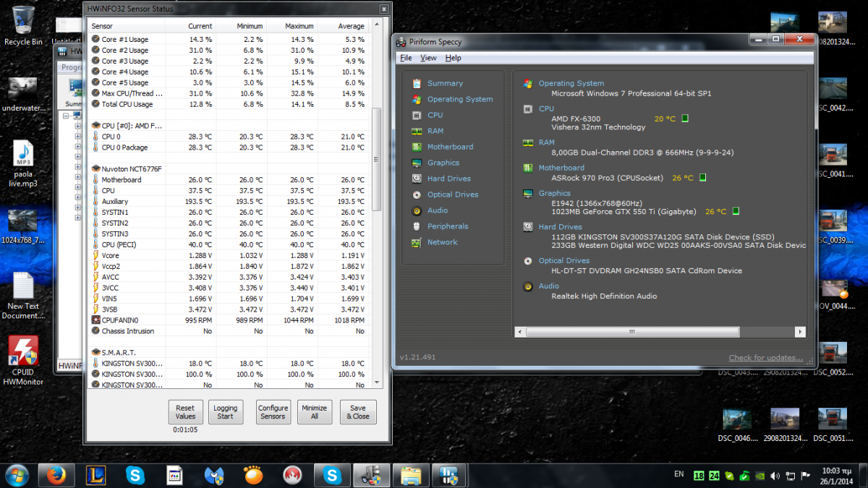
Task: Open Graphics section in Speccy sidebar
Action: click(x=443, y=163)
